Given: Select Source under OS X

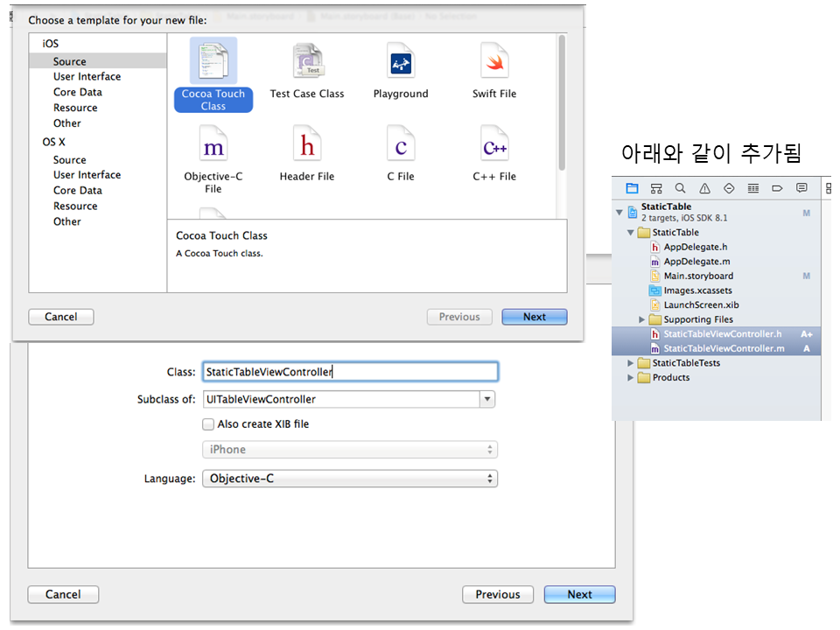Looking at the screenshot, I should [x=69, y=160].
